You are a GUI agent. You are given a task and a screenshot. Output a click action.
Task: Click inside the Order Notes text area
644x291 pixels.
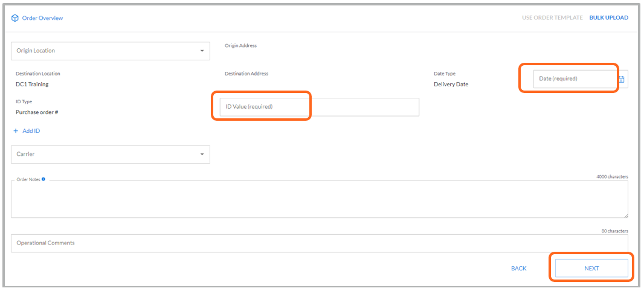point(319,199)
